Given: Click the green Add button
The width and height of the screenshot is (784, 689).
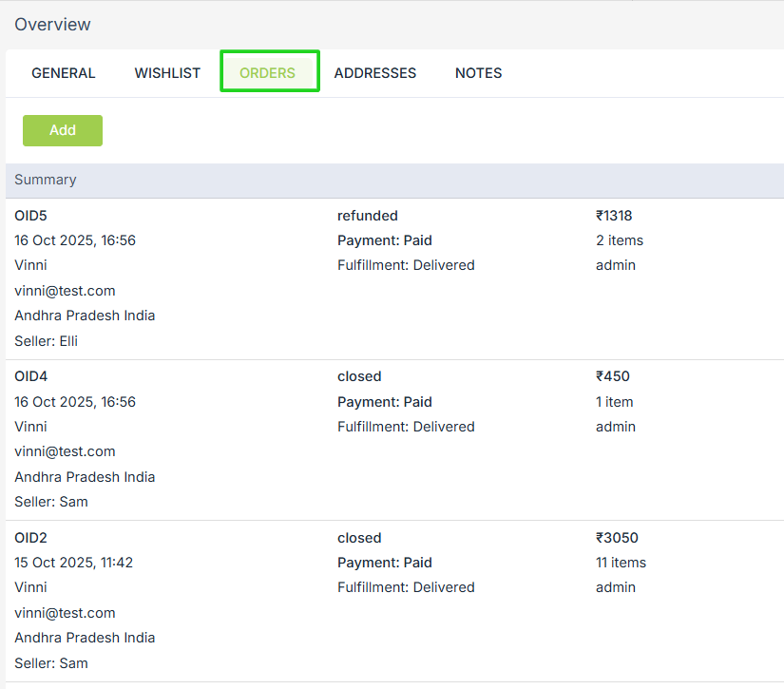Looking at the screenshot, I should [x=63, y=130].
